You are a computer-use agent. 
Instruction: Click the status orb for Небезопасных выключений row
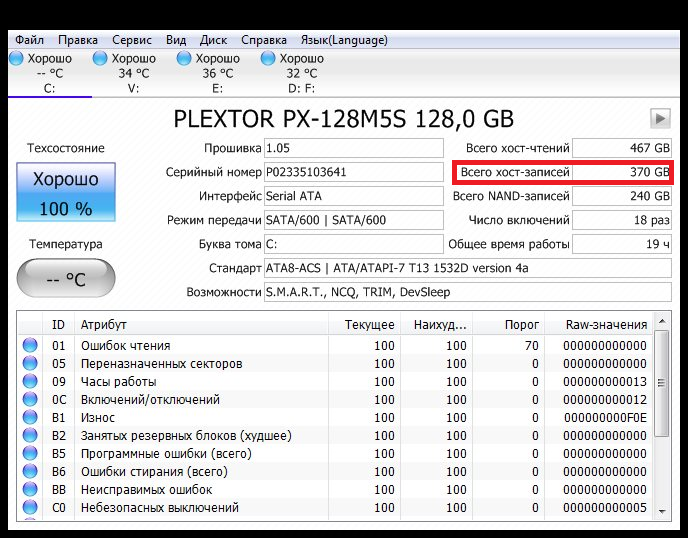click(x=30, y=507)
